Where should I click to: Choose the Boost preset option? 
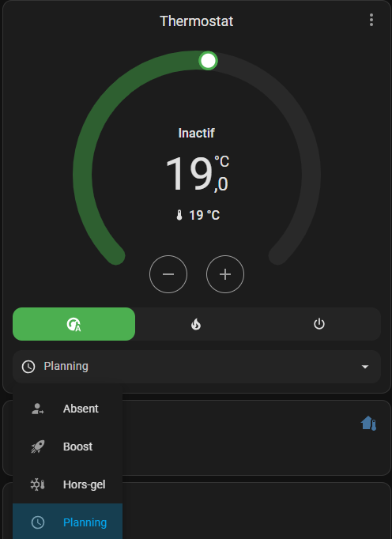tap(68, 447)
